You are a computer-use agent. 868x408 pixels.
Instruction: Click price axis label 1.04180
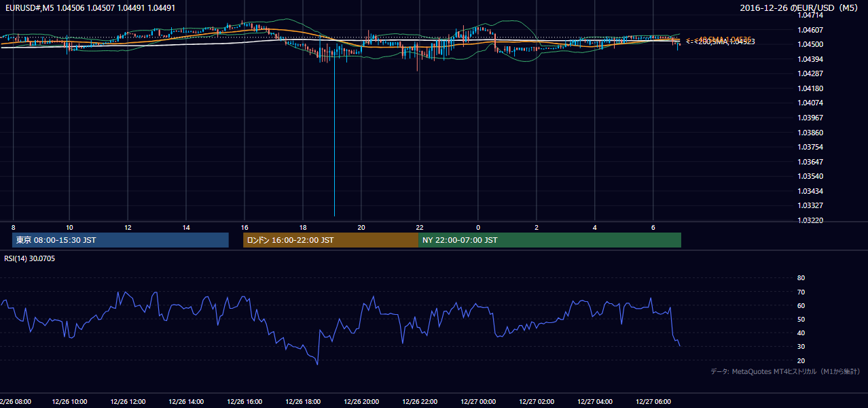click(810, 88)
